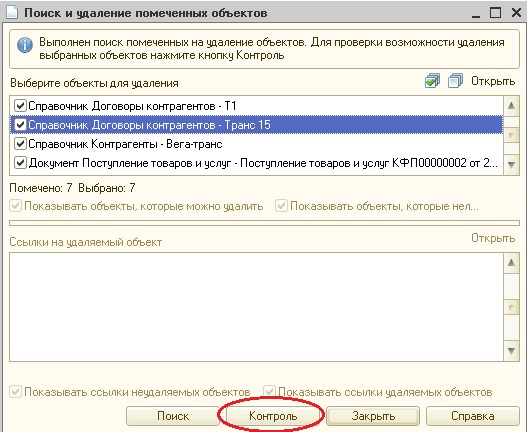
Task: Toggle checkbox for Поступление товаров и услуг document
Action: pos(20,163)
